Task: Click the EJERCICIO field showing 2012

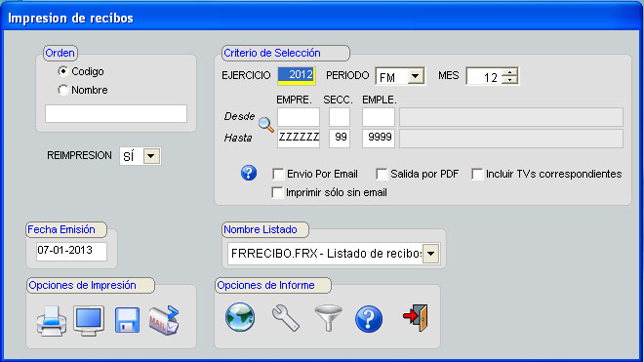Action: [x=296, y=75]
